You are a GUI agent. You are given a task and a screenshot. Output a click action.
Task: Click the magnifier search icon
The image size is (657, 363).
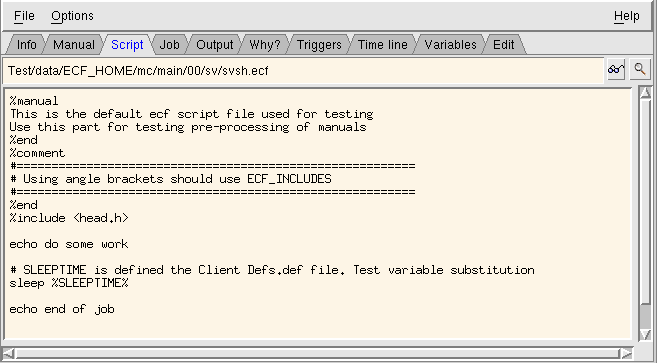tap(640, 69)
